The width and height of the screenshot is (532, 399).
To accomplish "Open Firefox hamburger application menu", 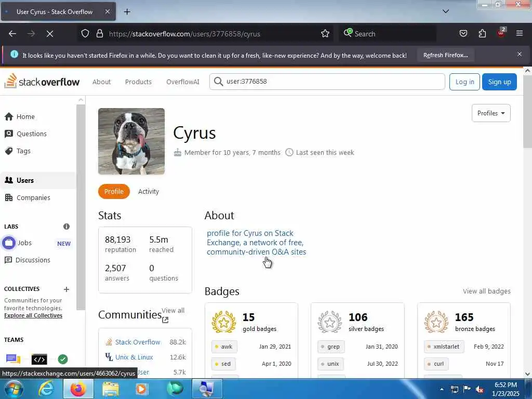I will tap(520, 33).
